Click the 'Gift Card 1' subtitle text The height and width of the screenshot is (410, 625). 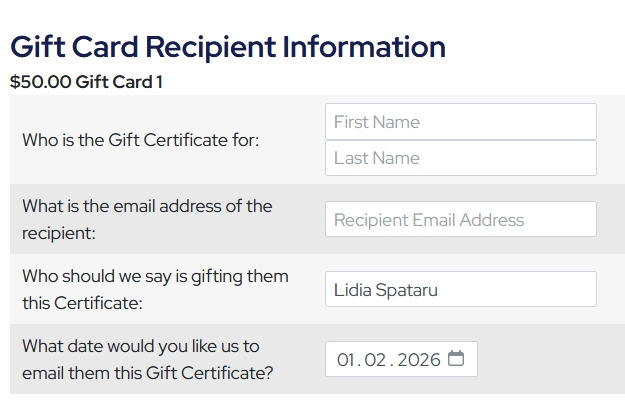click(x=119, y=82)
